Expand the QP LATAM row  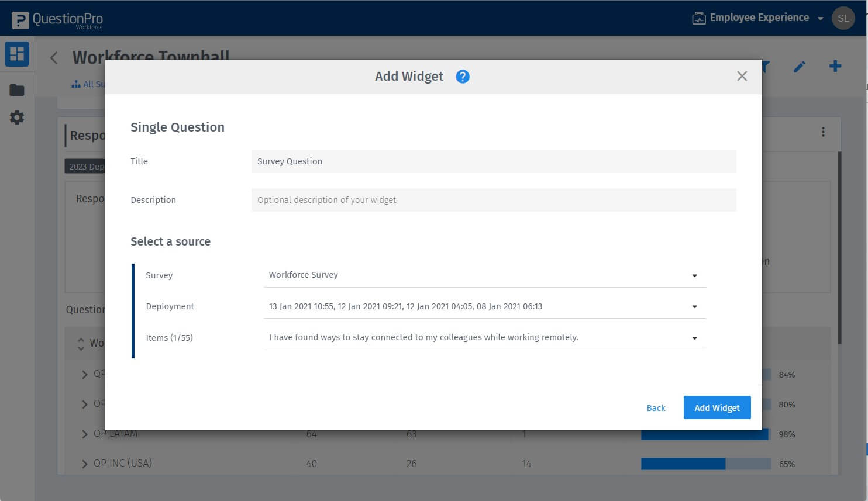(x=84, y=433)
